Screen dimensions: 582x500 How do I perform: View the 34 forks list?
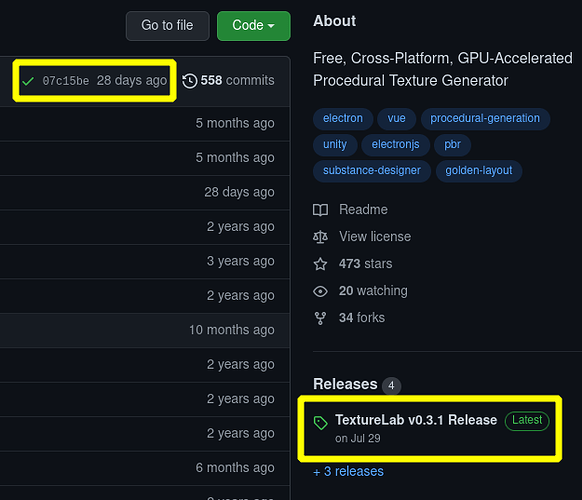click(x=362, y=318)
